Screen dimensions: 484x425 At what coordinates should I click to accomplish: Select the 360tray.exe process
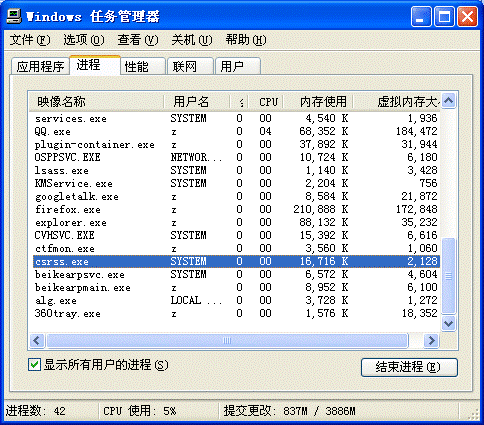(x=236, y=313)
